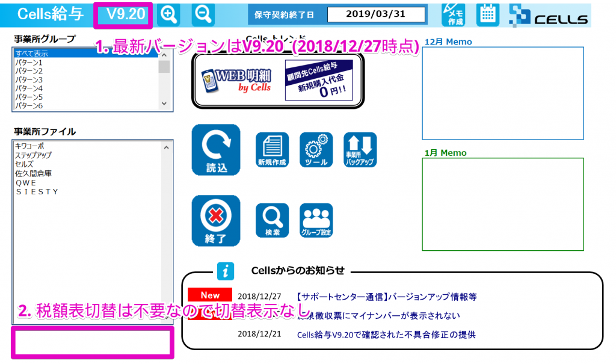Image resolution: width=616 pixels, height=364 pixels.
Task: Open Cells給与V9.20で確認された不具合修正の提供 link
Action: [386, 335]
